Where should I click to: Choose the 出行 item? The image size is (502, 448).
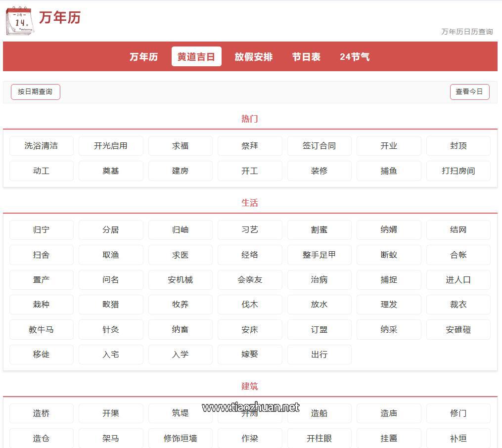pyautogui.click(x=319, y=355)
